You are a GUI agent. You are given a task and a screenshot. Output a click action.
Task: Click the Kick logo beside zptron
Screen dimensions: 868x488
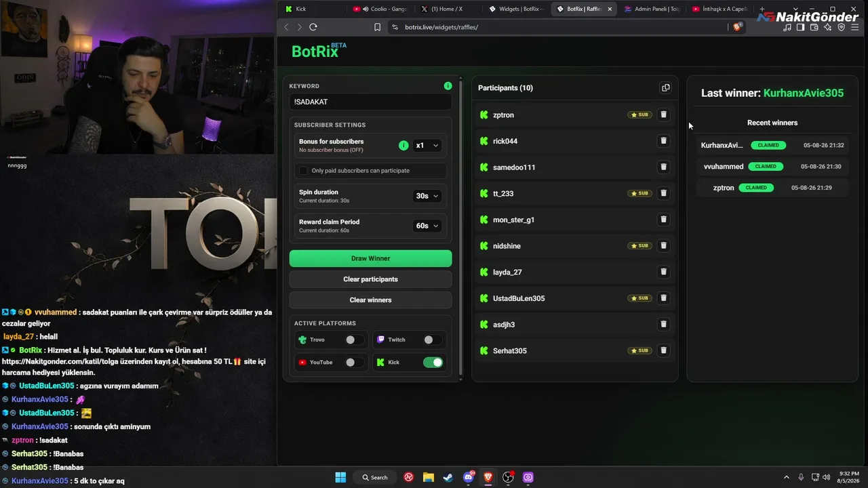click(x=484, y=115)
